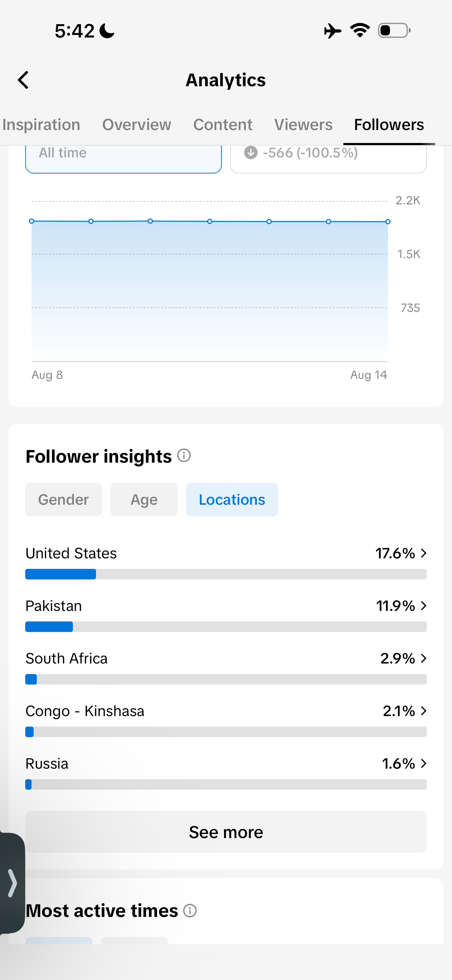Tap the South Africa progress bar
The width and height of the screenshot is (452, 980).
(x=226, y=679)
